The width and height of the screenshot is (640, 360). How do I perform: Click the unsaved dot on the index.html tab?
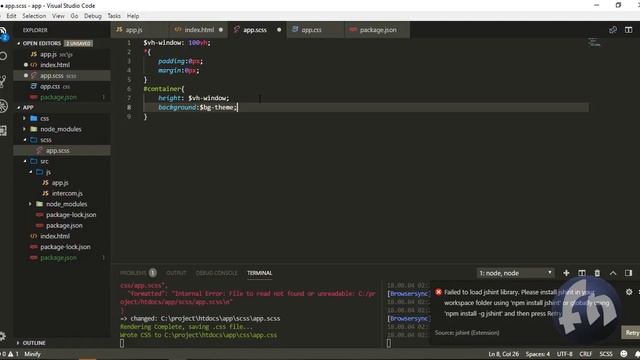pyautogui.click(x=221, y=30)
